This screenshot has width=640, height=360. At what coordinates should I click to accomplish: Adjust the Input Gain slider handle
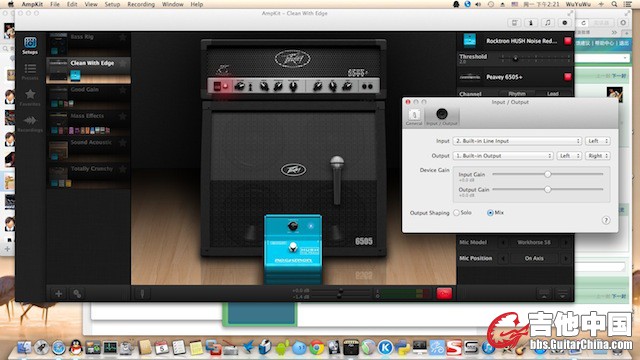coord(547,174)
